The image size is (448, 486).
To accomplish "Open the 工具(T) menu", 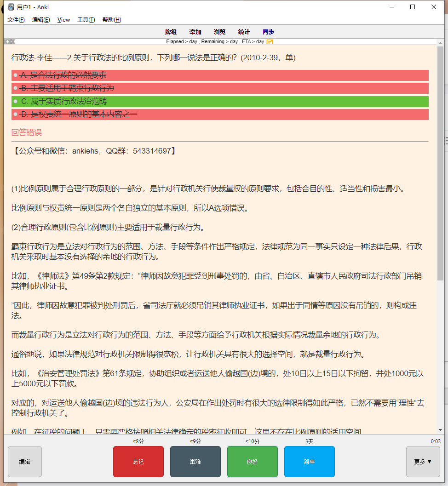I will point(86,19).
